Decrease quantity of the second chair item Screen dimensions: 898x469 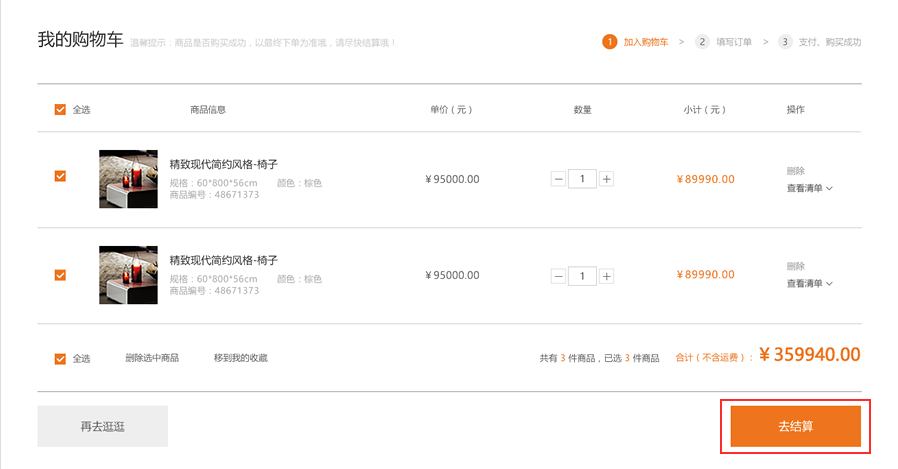558,275
